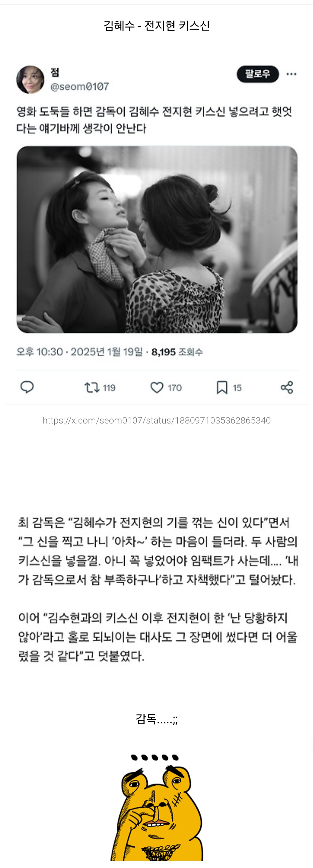Follow the account with the 팔로우 button

(258, 74)
